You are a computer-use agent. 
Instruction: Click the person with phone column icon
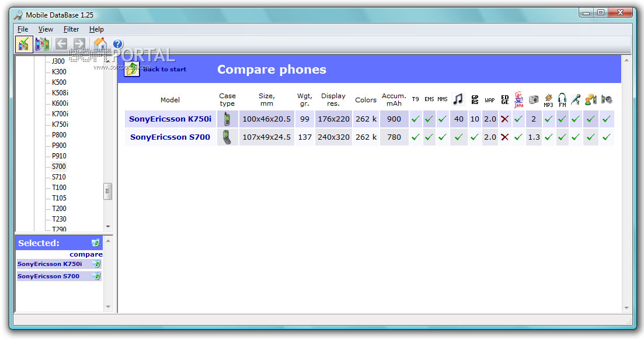591,99
